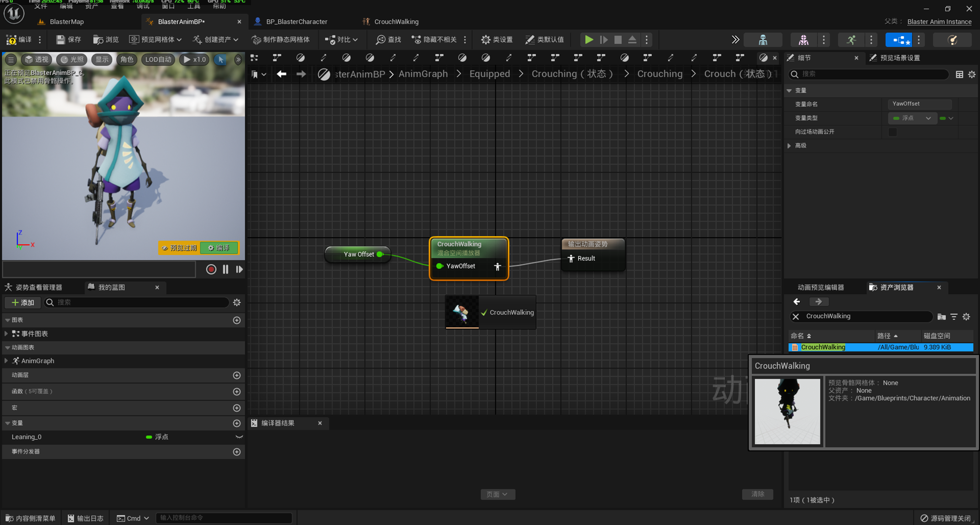Save the blueprint with Save button

pos(69,40)
